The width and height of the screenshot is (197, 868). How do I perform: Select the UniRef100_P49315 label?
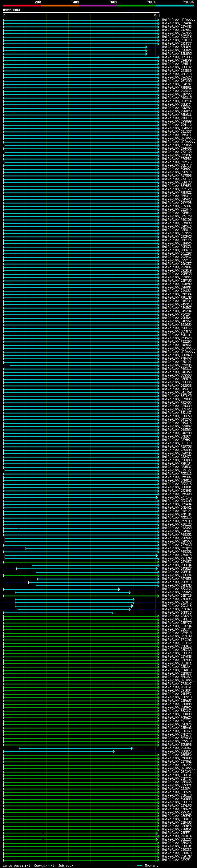pyautogui.click(x=177, y=98)
